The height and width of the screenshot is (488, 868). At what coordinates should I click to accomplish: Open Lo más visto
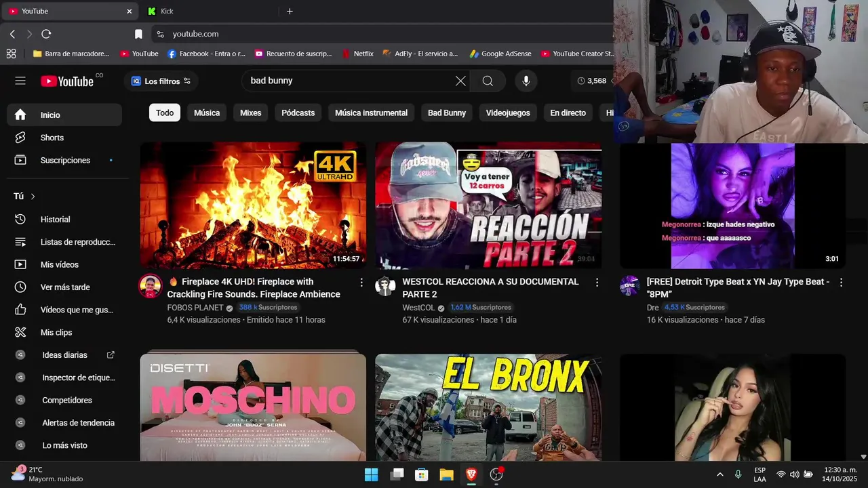pos(64,445)
